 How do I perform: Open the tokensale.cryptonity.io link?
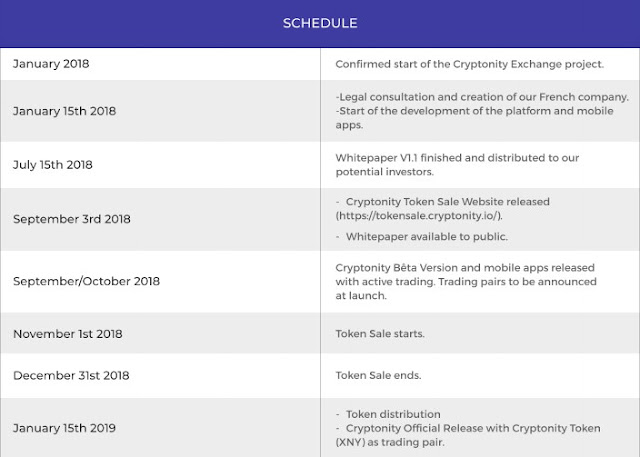pyautogui.click(x=419, y=216)
